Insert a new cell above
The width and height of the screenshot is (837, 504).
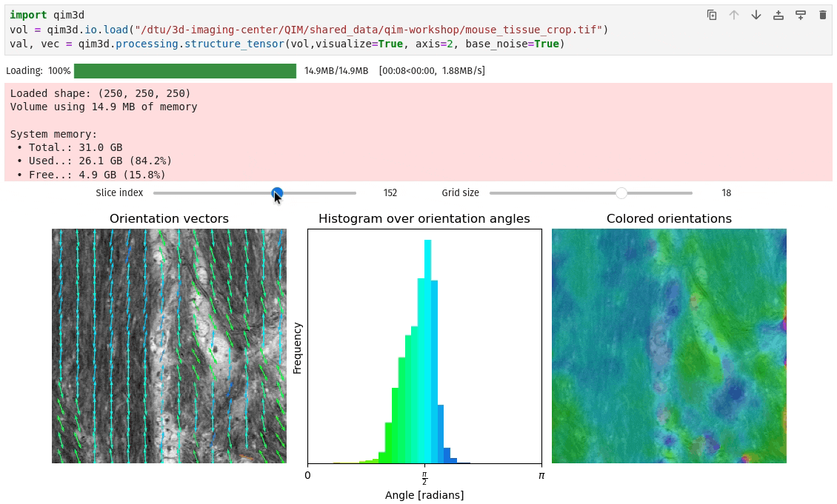(x=778, y=14)
